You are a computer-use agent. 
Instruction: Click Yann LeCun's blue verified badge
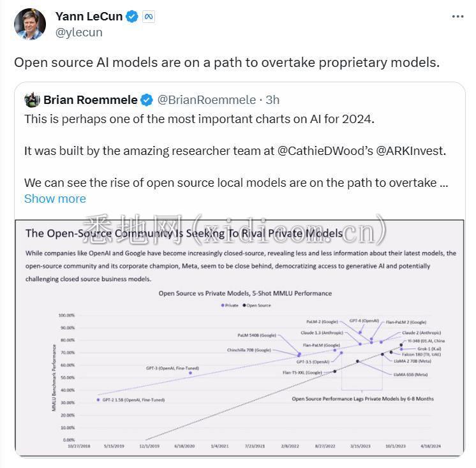tap(131, 17)
